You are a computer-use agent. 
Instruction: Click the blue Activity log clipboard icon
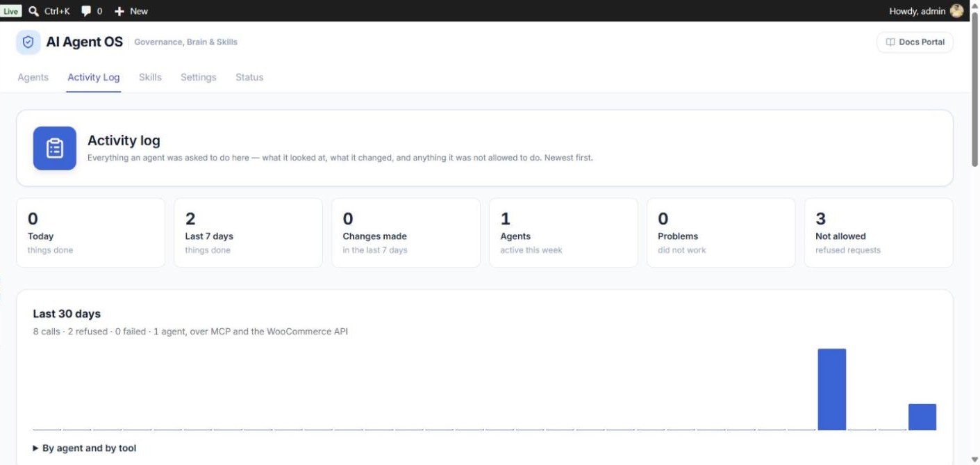point(55,148)
